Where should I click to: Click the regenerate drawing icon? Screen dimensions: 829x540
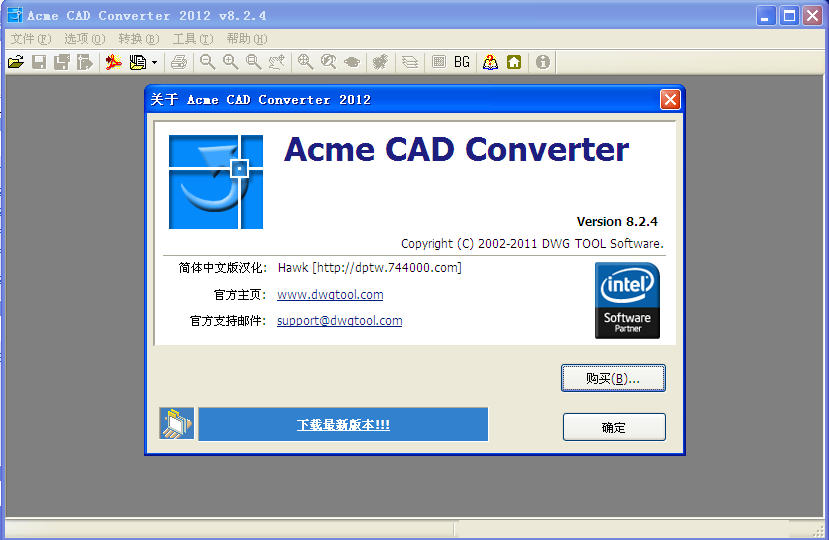tap(380, 62)
